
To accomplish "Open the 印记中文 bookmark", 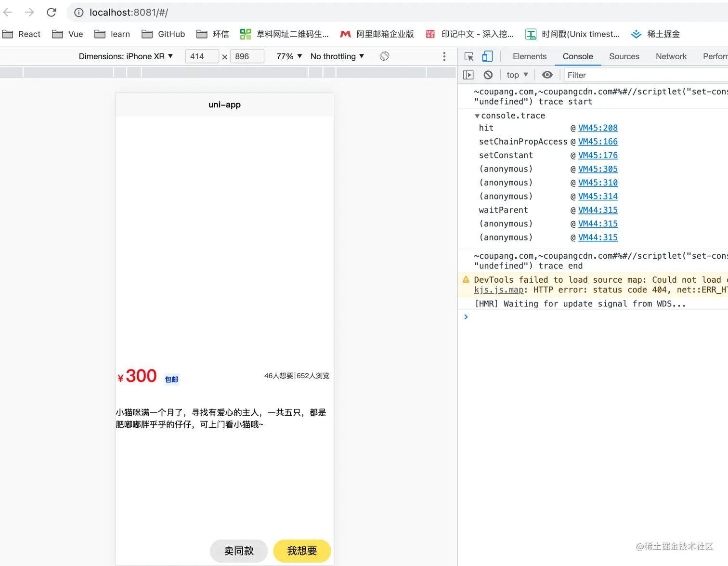I will [x=470, y=34].
